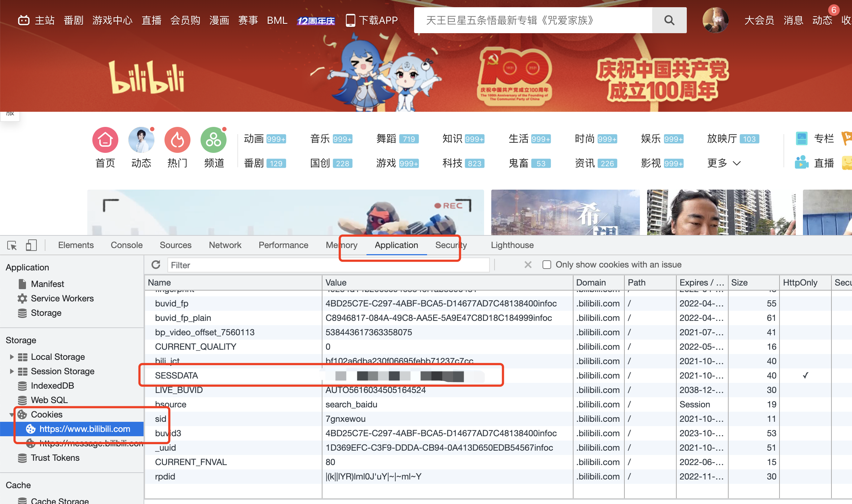Switch to the Console tab

pyautogui.click(x=126, y=245)
